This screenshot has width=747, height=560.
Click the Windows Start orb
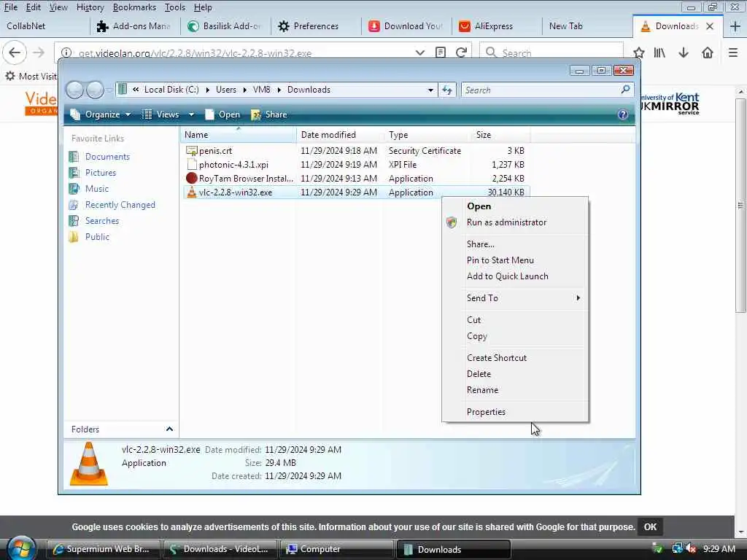tap(22, 548)
